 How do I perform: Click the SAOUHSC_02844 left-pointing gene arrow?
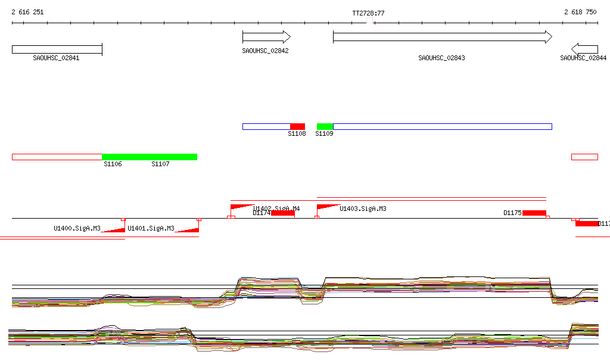pos(584,49)
